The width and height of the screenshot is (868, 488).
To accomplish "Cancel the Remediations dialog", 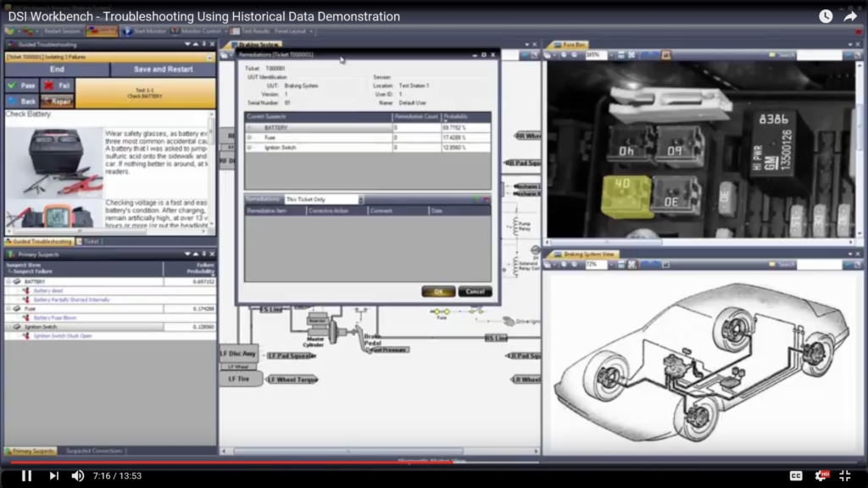I will point(475,291).
